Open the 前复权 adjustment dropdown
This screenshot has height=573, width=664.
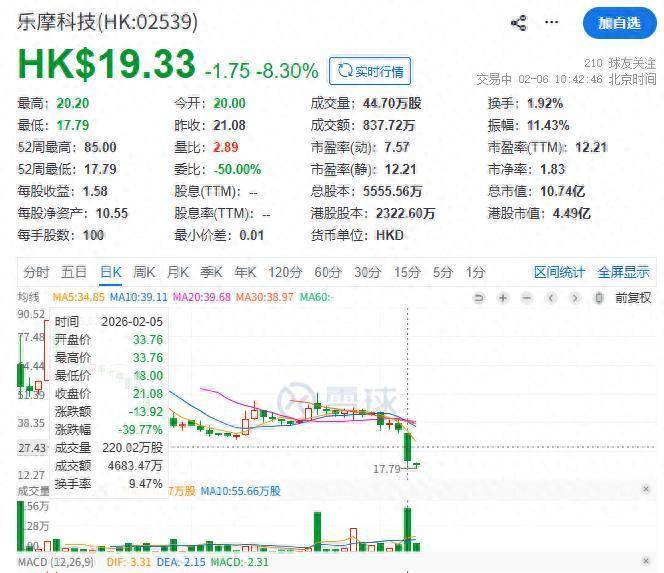pos(633,297)
